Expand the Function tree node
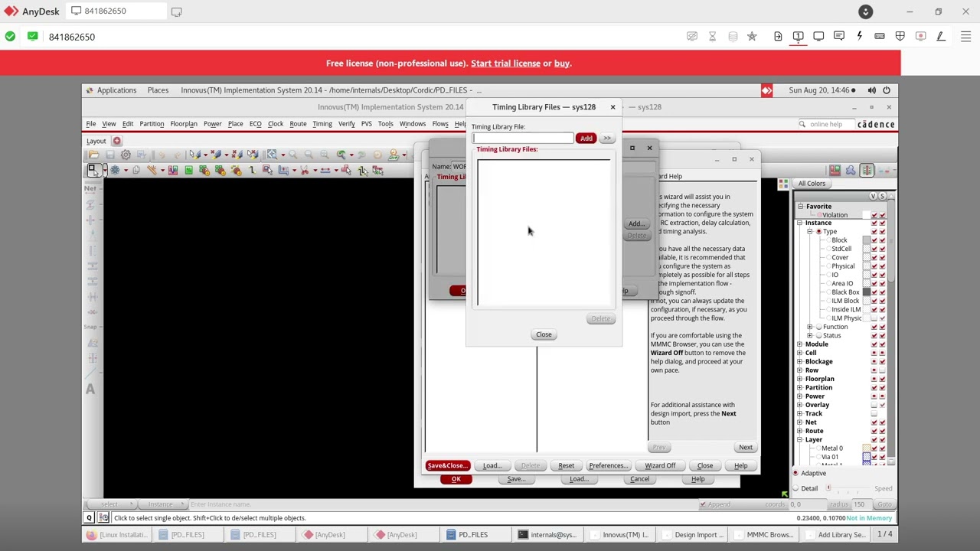This screenshot has width=980, height=551. pos(810,327)
